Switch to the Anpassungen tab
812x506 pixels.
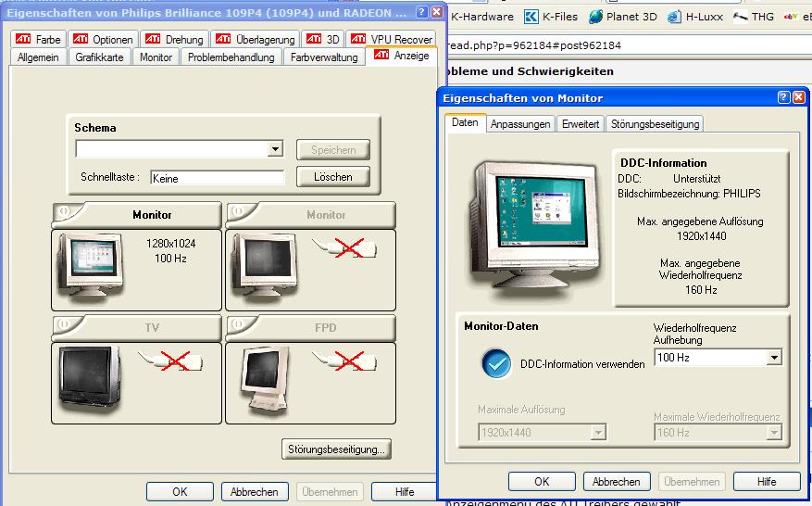(520, 124)
